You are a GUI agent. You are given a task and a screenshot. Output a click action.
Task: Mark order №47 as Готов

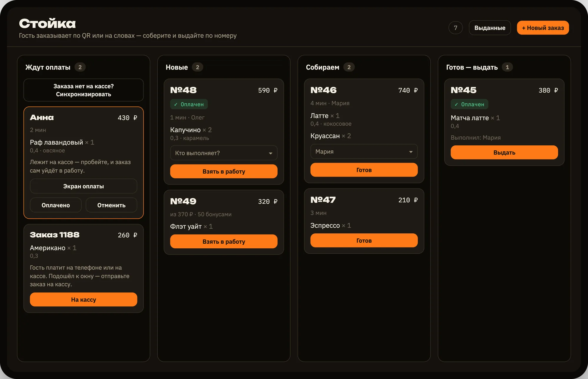tap(364, 240)
